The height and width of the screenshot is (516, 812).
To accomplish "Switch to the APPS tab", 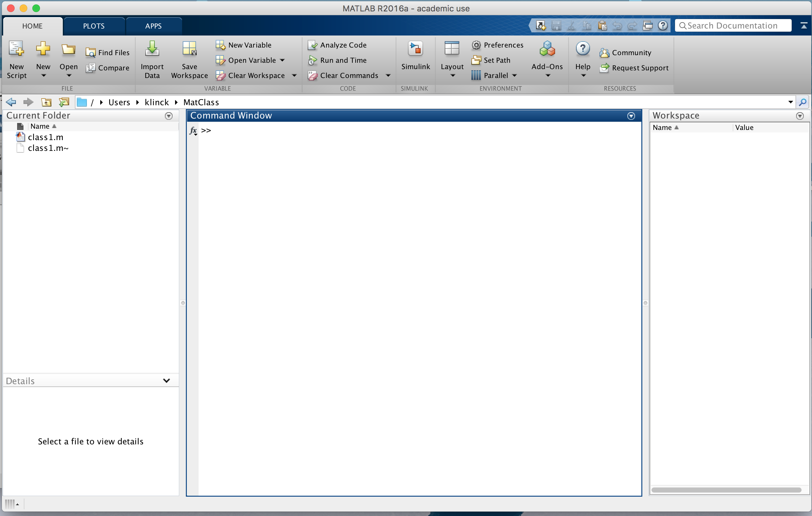I will click(154, 26).
